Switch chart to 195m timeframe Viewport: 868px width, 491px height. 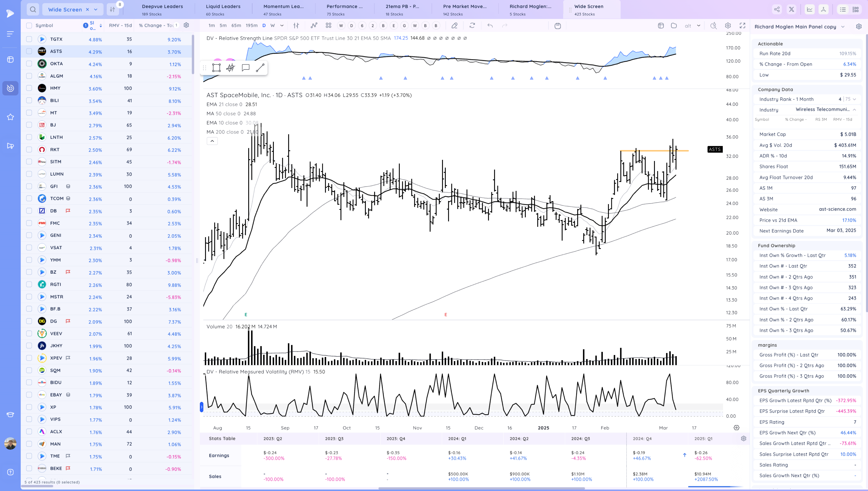click(x=252, y=25)
